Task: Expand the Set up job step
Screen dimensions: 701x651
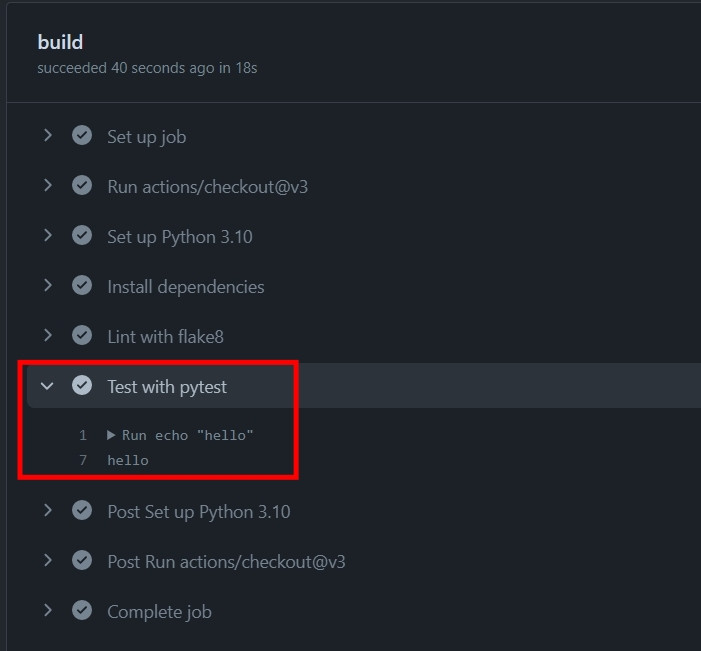Action: click(47, 136)
